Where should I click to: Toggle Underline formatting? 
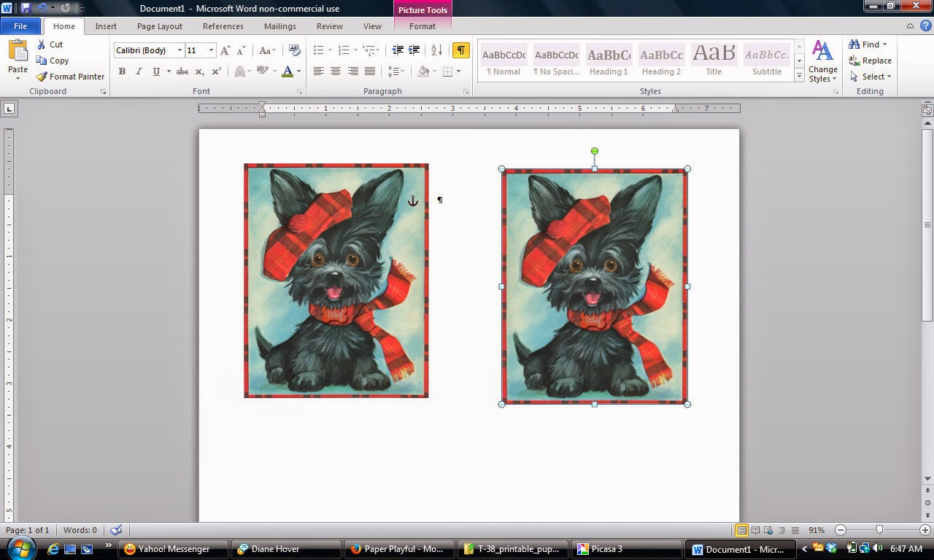point(155,71)
